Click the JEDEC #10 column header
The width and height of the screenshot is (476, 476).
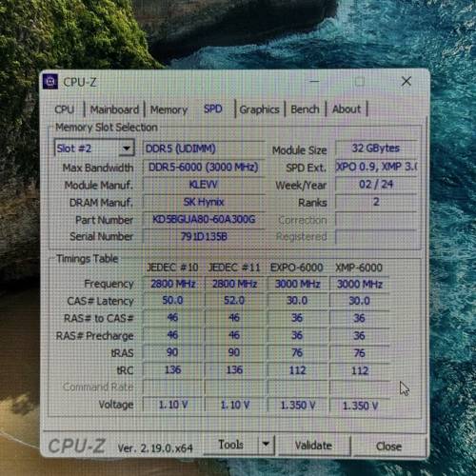[172, 268]
